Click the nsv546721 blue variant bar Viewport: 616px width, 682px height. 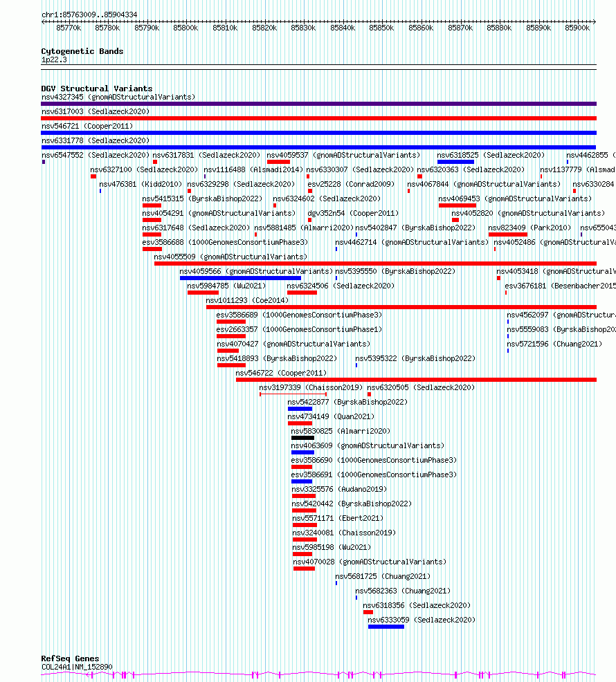(x=318, y=133)
